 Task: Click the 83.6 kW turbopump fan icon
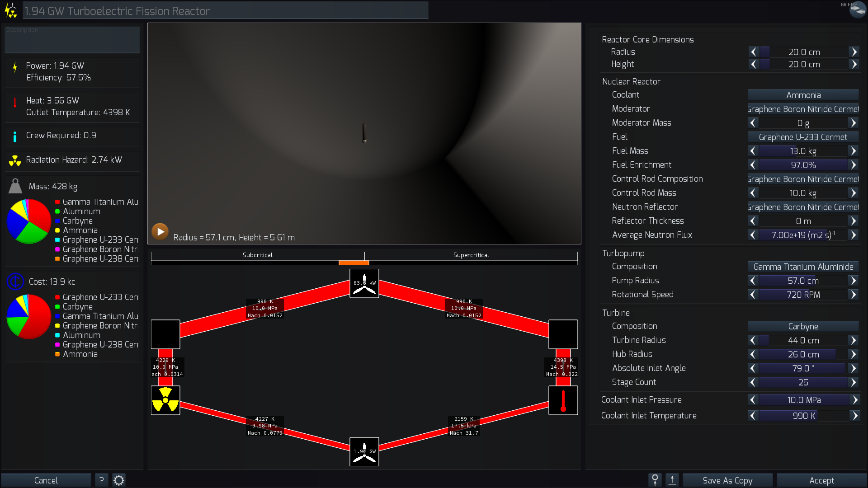(364, 283)
